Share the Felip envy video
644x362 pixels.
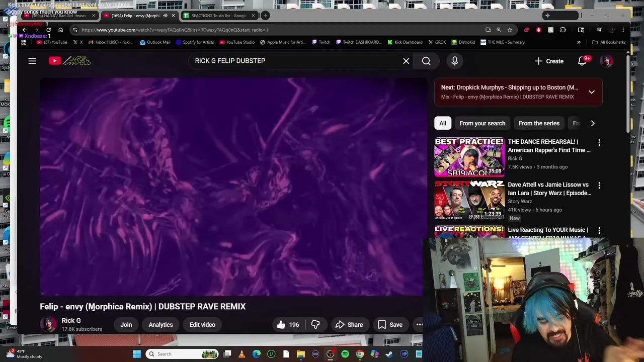click(x=349, y=325)
